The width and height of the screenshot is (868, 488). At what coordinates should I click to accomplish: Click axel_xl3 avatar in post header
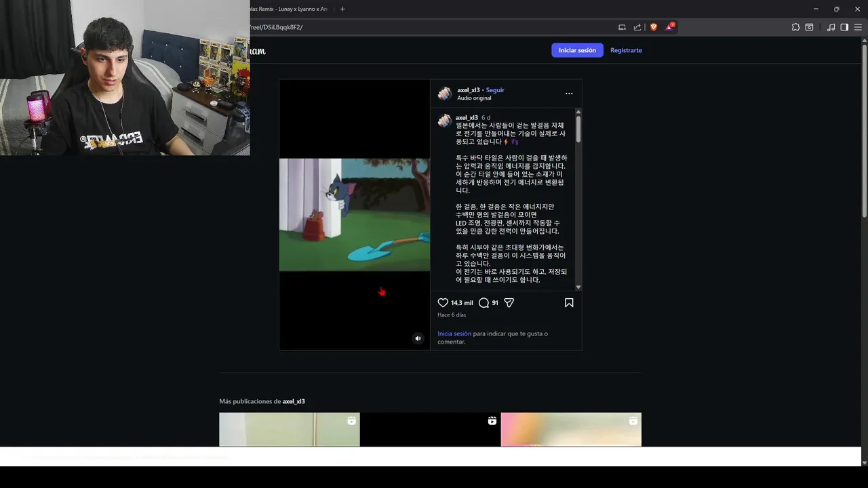(445, 94)
